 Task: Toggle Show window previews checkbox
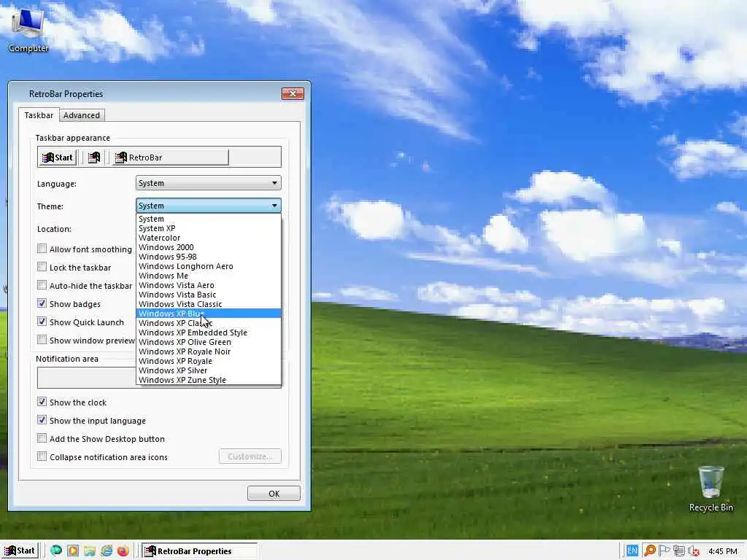(x=42, y=340)
